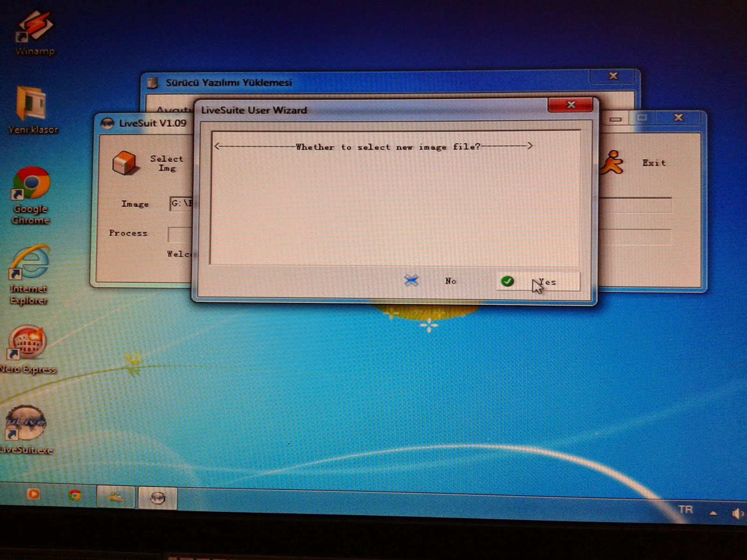
Task: Click the Exit label in the LiveSuit window
Action: [x=654, y=163]
